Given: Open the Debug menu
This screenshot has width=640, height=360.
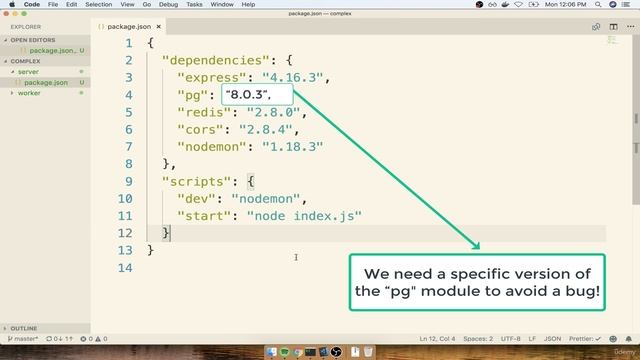Looking at the screenshot, I should (168, 4).
